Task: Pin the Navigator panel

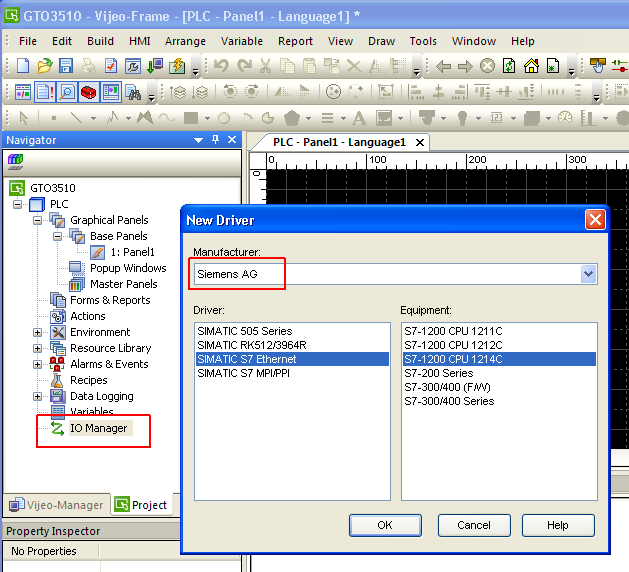Action: tap(215, 140)
